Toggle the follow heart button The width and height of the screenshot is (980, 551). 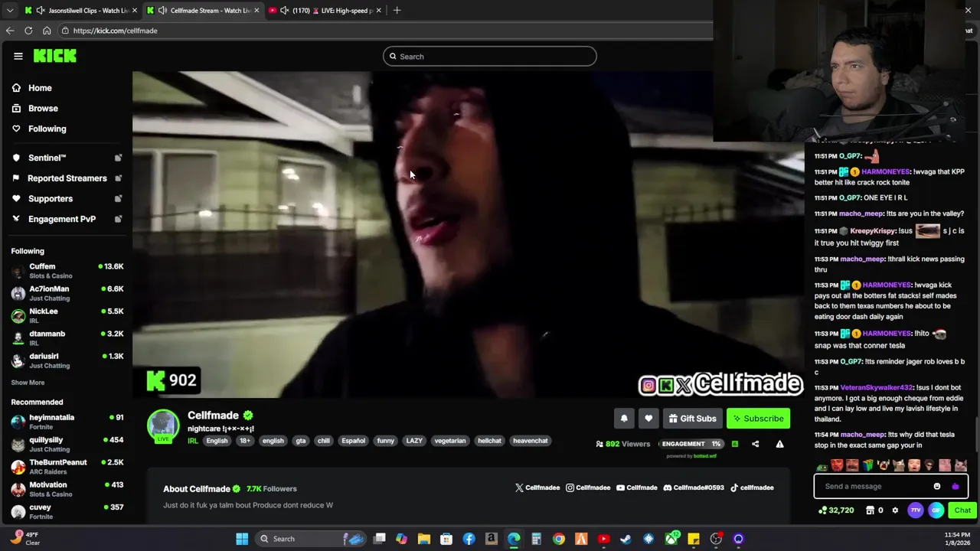(x=648, y=419)
